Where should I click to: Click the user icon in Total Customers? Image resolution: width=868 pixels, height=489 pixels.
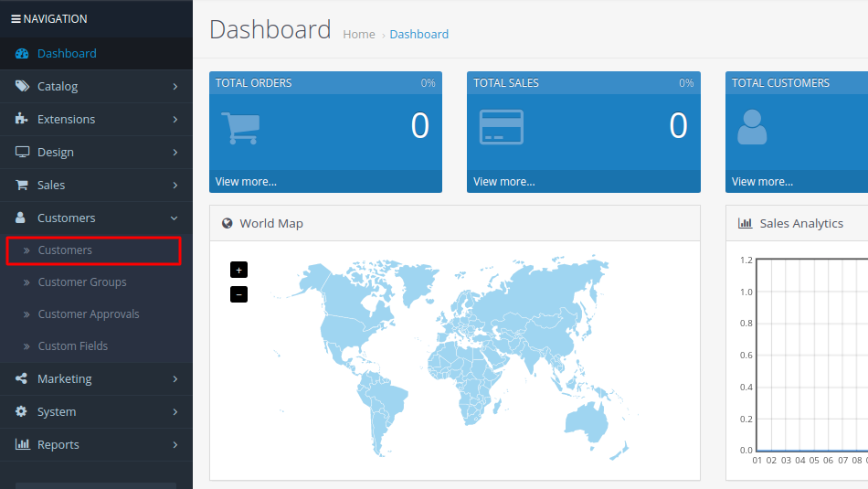(752, 127)
